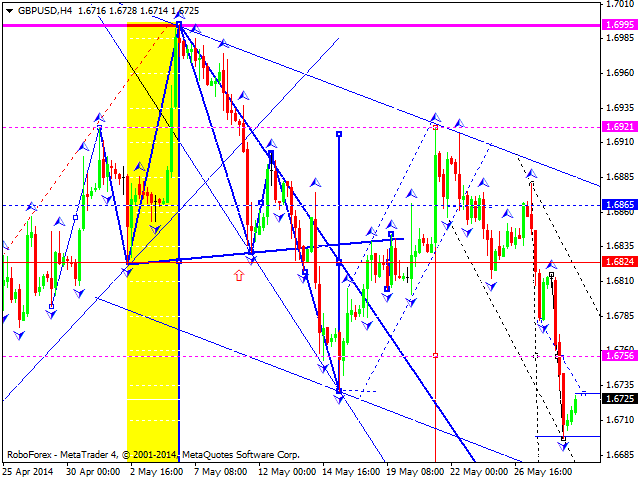Click the 22 May 00:00 time label

pyautogui.click(x=478, y=472)
